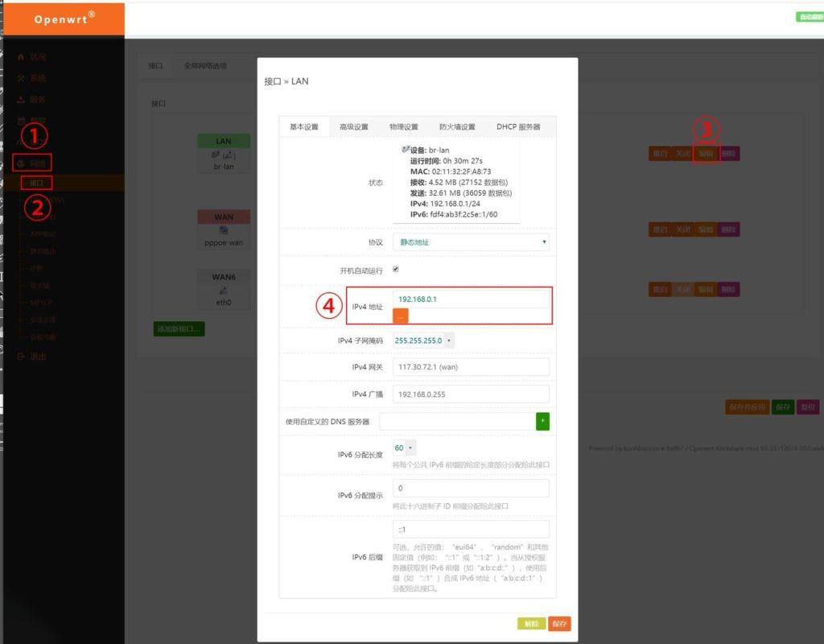Click the IPv4: 192.168.0.1/24 status text

(x=445, y=204)
